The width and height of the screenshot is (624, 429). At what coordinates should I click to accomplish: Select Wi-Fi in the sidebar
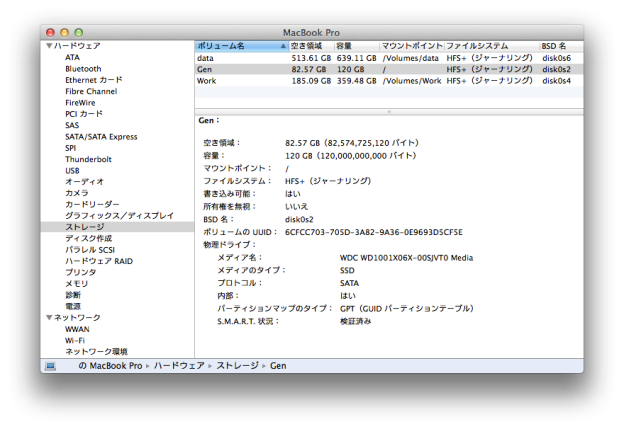click(75, 341)
